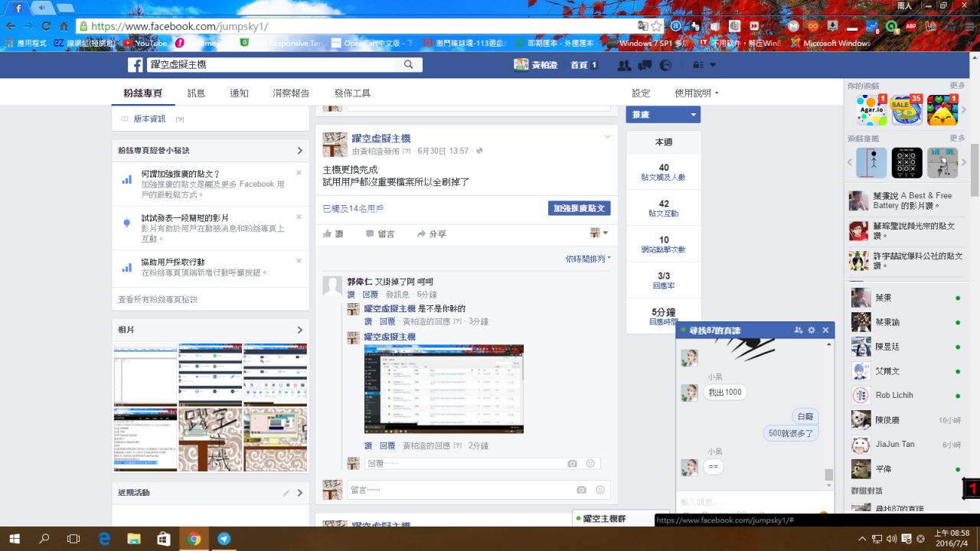Open emoji picker in reply box

click(x=590, y=464)
